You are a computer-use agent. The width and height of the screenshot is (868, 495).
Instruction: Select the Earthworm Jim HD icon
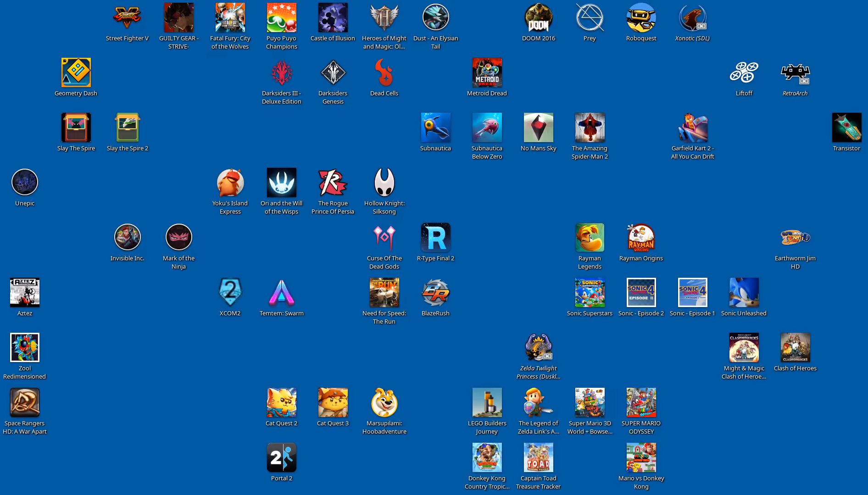(x=795, y=237)
